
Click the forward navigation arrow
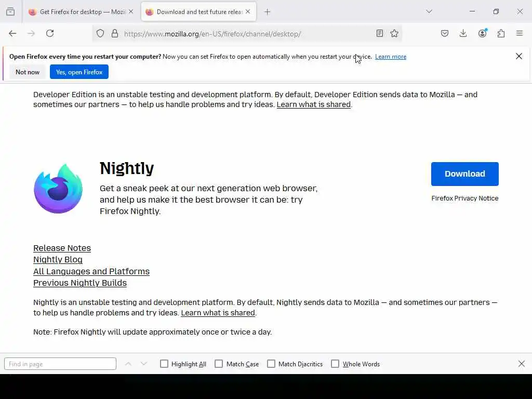pos(31,33)
